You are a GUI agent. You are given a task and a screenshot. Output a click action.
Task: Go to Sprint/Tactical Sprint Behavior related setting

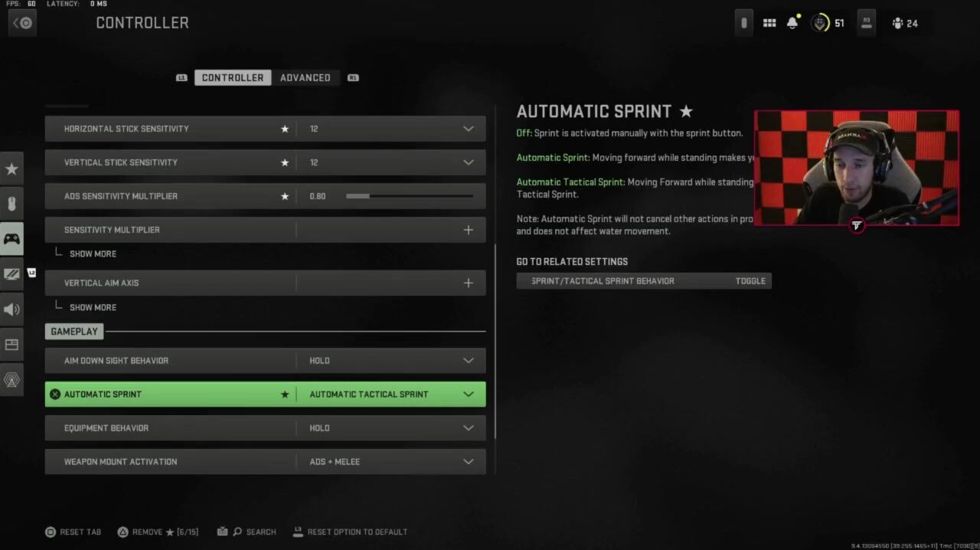[x=643, y=281]
